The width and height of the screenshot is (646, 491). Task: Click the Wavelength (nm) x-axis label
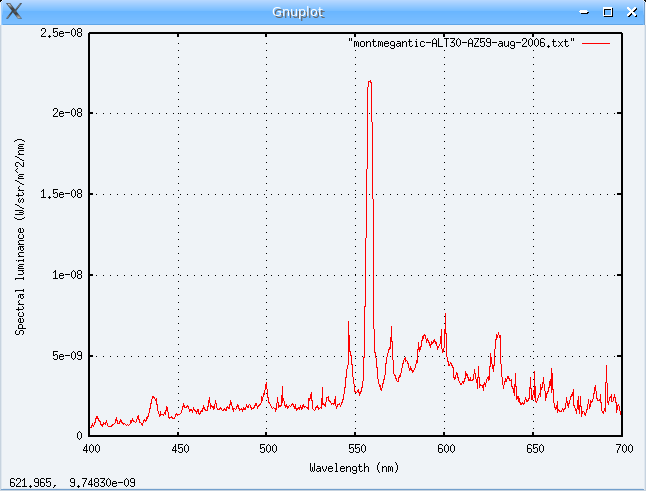(356, 467)
